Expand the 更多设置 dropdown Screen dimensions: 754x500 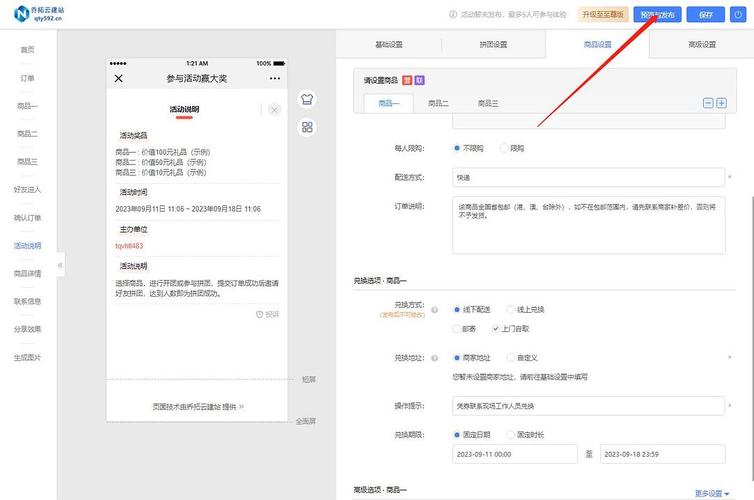pos(711,493)
